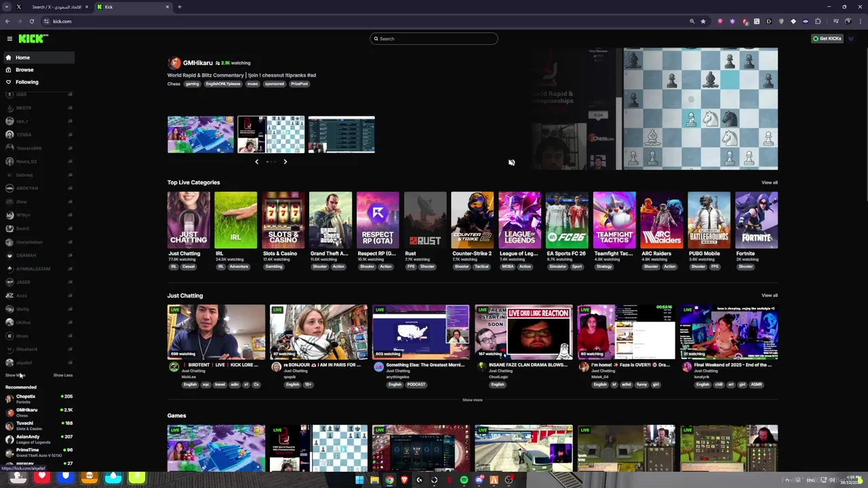The height and width of the screenshot is (488, 868).
Task: Open Brave browser from the taskbar
Action: [x=404, y=480]
